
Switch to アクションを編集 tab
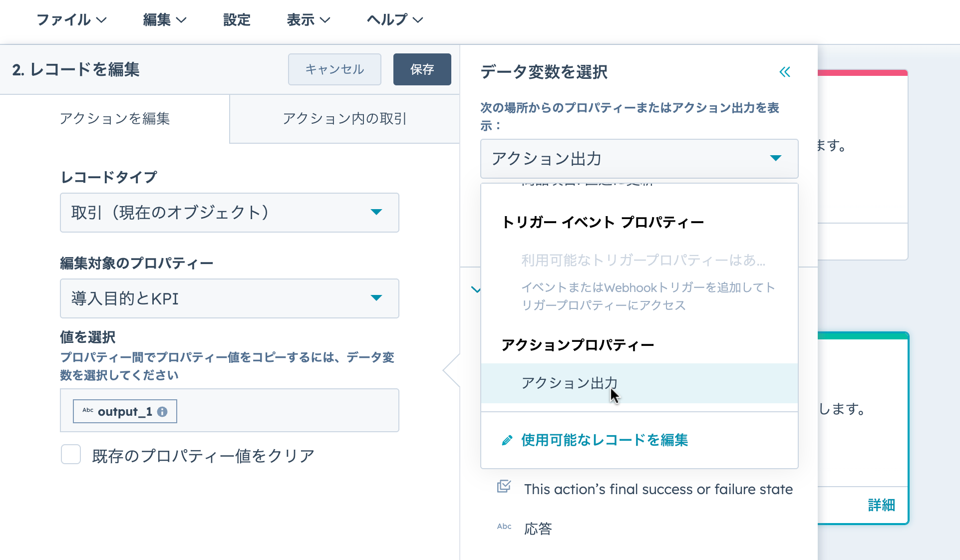click(x=115, y=119)
